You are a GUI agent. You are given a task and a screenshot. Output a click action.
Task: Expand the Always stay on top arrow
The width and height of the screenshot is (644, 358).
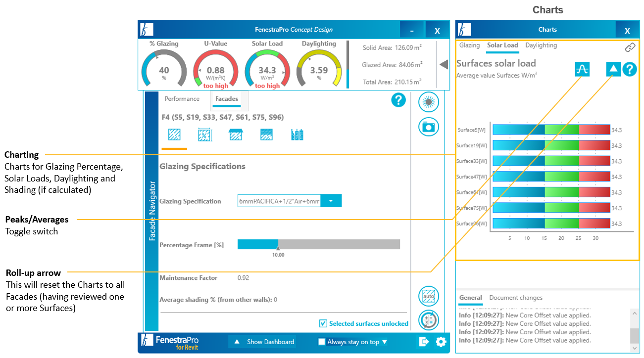(385, 342)
